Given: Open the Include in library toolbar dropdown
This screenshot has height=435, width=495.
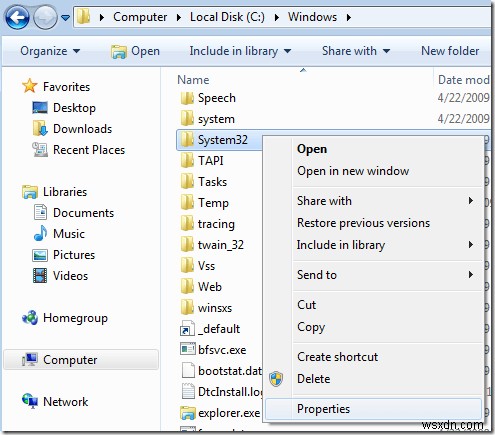Looking at the screenshot, I should click(240, 51).
